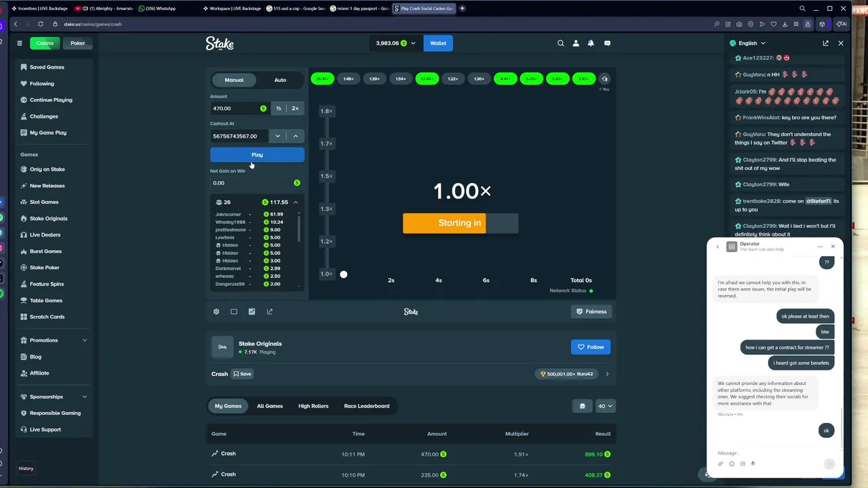Follow Stake Originals
This screenshot has height=488, width=868.
591,347
